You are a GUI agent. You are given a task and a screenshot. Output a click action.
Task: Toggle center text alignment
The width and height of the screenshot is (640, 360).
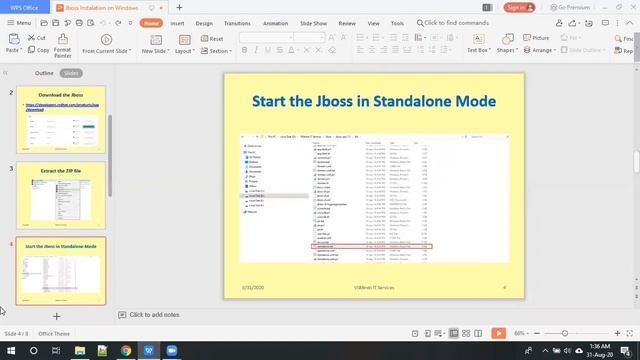(372, 50)
